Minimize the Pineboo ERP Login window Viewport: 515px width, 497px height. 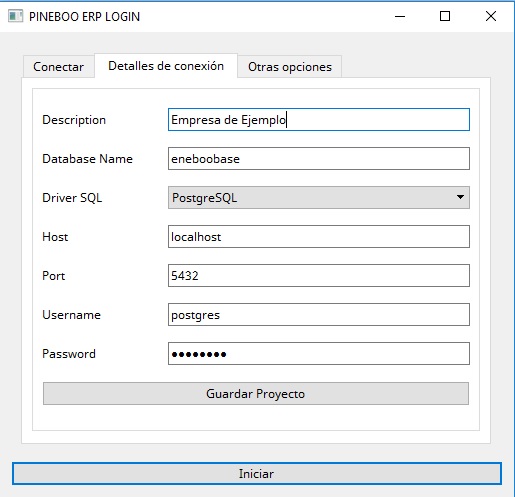tap(400, 16)
